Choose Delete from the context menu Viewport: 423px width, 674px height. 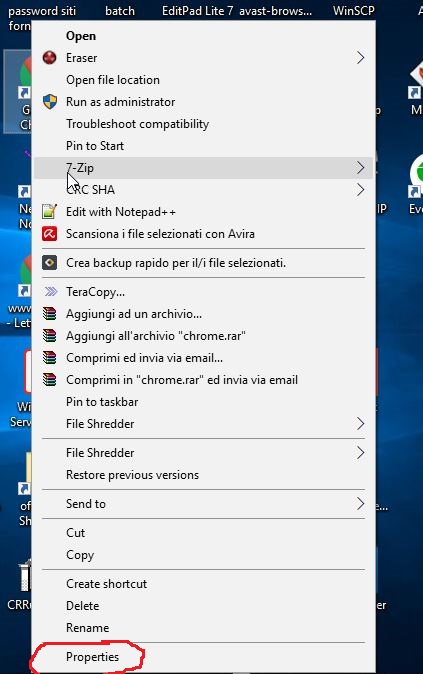pos(83,606)
